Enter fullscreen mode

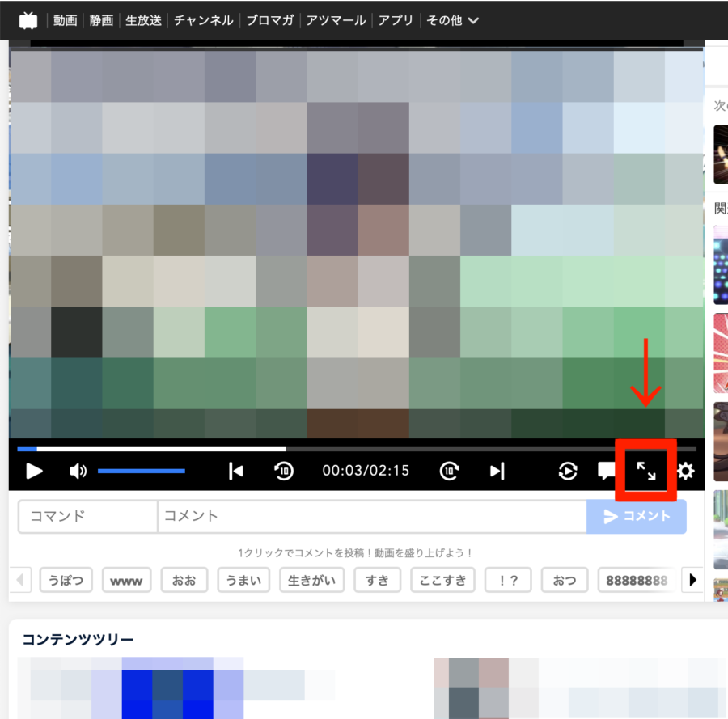tap(645, 472)
